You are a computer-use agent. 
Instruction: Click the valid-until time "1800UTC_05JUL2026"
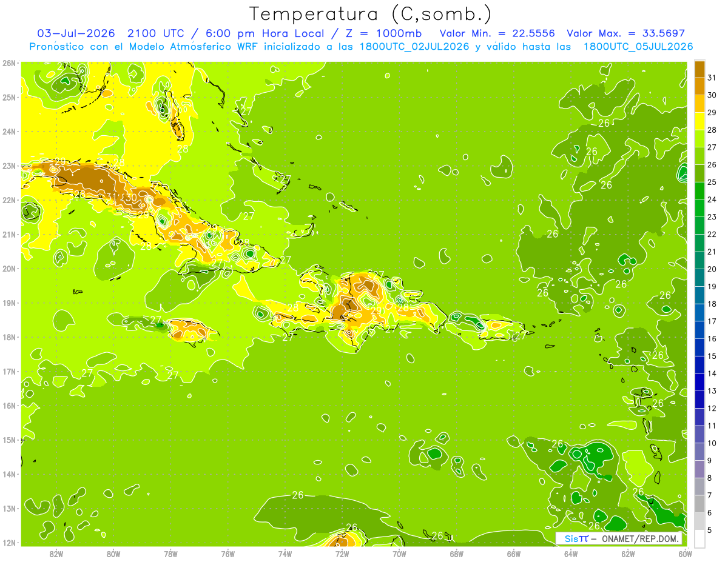tap(638, 47)
